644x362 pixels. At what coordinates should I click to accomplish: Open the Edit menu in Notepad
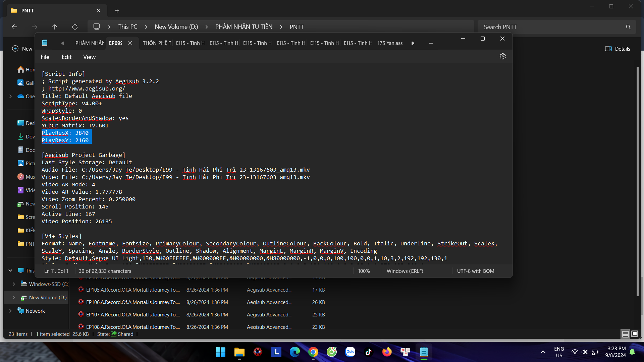point(66,57)
